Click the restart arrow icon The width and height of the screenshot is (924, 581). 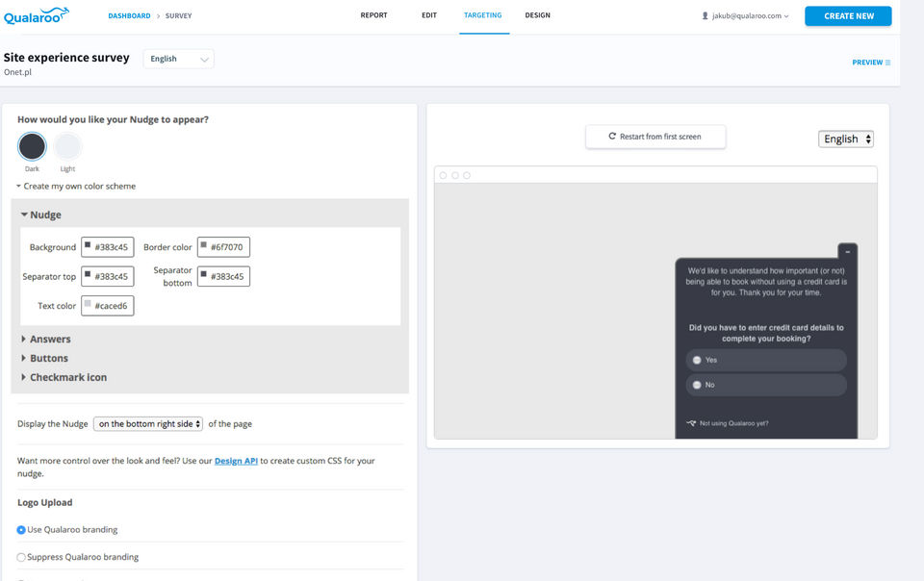[x=612, y=136]
